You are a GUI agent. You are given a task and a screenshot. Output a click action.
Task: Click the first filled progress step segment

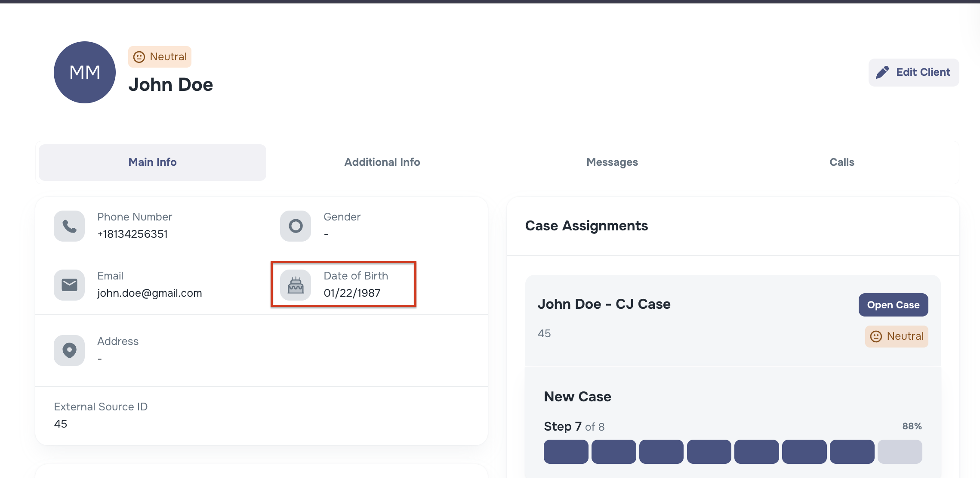tap(566, 452)
